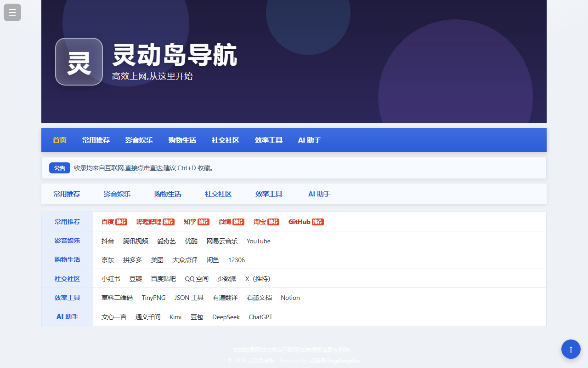Switch to 购物生活 tab in the white tab strip
Viewport: 588px width, 368px height.
click(x=168, y=194)
